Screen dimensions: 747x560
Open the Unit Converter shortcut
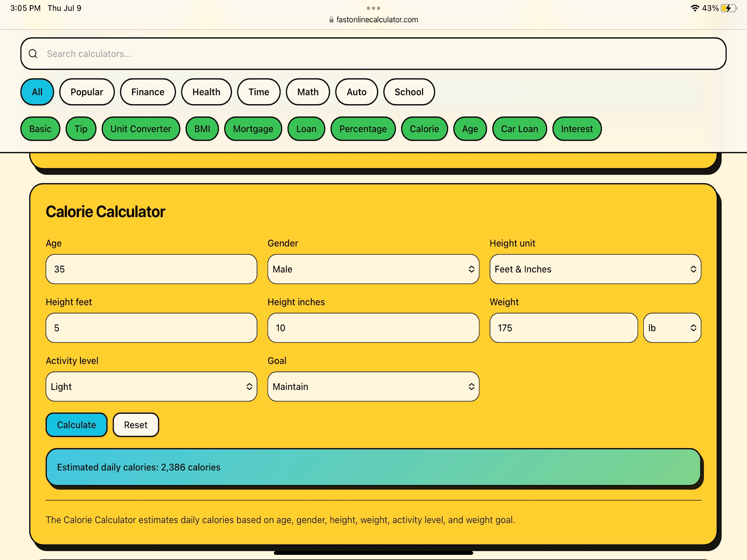[141, 129]
